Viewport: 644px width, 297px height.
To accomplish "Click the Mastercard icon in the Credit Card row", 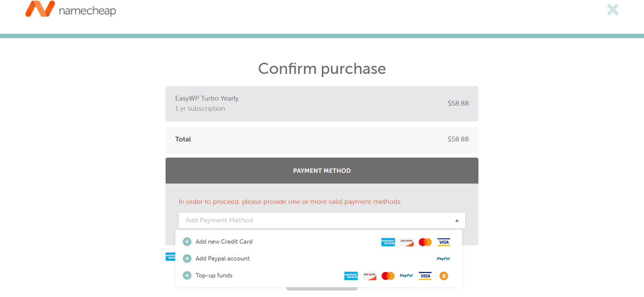I will click(425, 242).
